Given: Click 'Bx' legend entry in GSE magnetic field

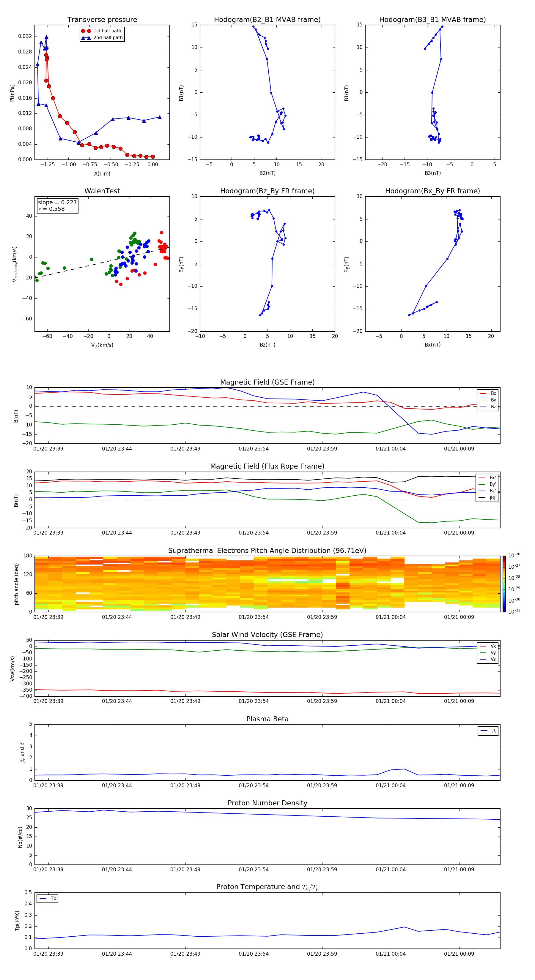Looking at the screenshot, I should 488,394.
